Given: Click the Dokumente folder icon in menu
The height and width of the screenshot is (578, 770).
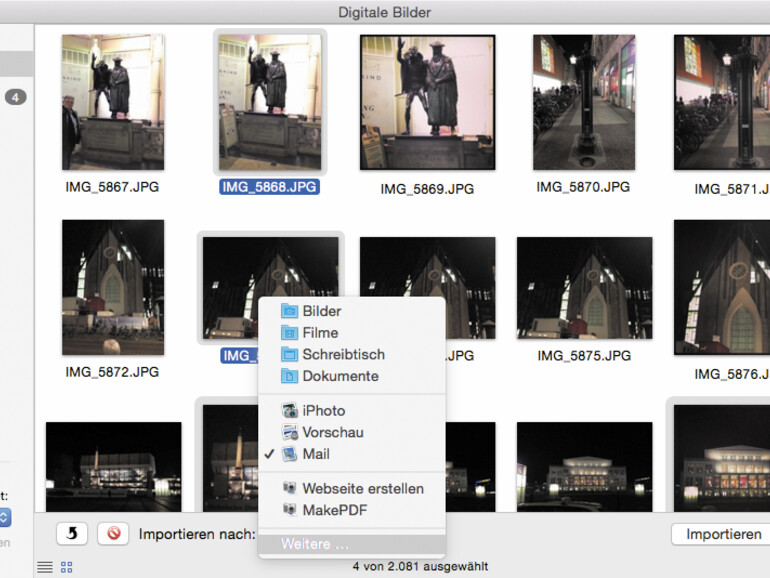Looking at the screenshot, I should point(289,376).
